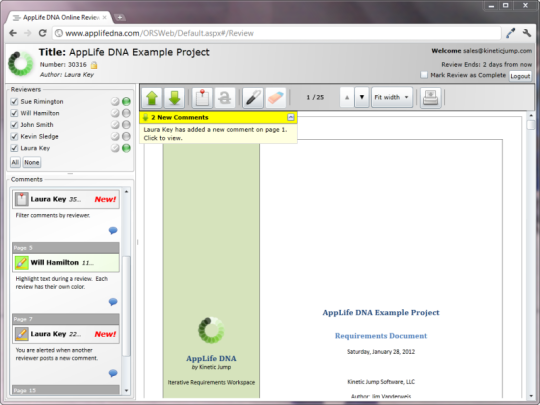Click Kevin Sledge's gray status indicator
The width and height of the screenshot is (540, 405).
[126, 136]
